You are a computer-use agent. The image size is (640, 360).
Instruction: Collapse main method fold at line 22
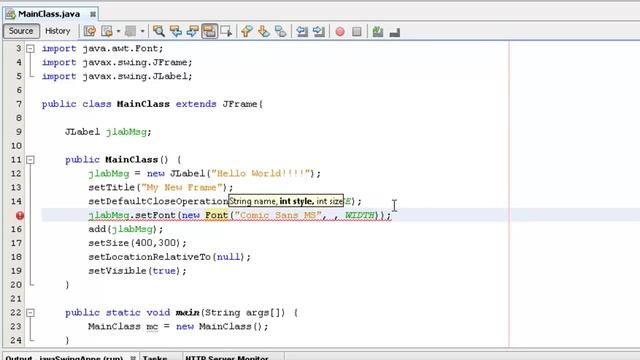(x=30, y=313)
